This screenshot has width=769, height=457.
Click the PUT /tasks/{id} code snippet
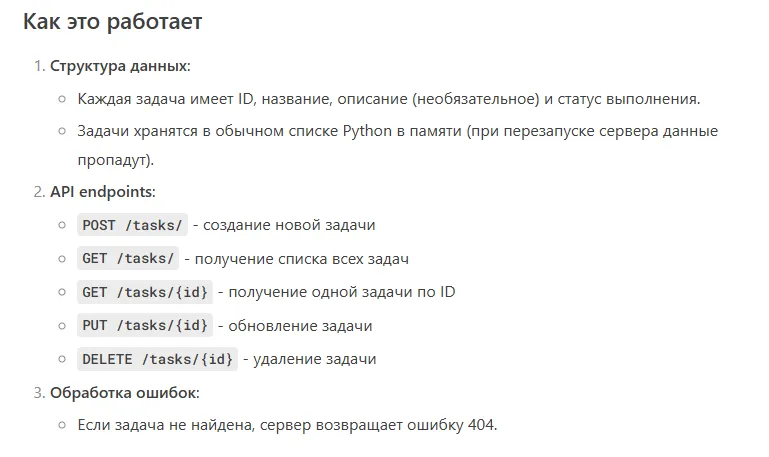coord(145,326)
